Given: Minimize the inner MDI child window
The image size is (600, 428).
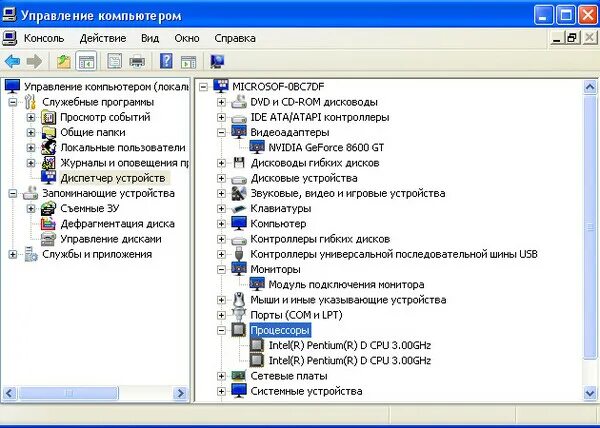Looking at the screenshot, I should point(558,38).
